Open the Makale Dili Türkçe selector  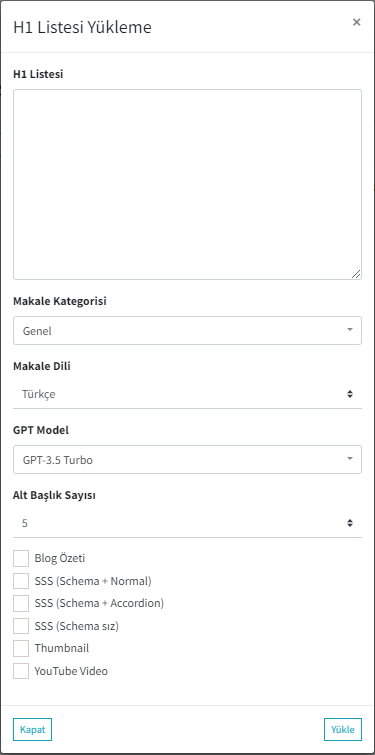coord(187,394)
